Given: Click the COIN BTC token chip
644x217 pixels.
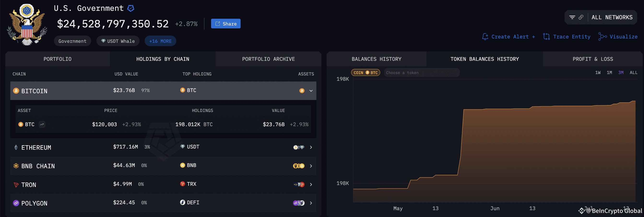Looking at the screenshot, I should [x=366, y=73].
